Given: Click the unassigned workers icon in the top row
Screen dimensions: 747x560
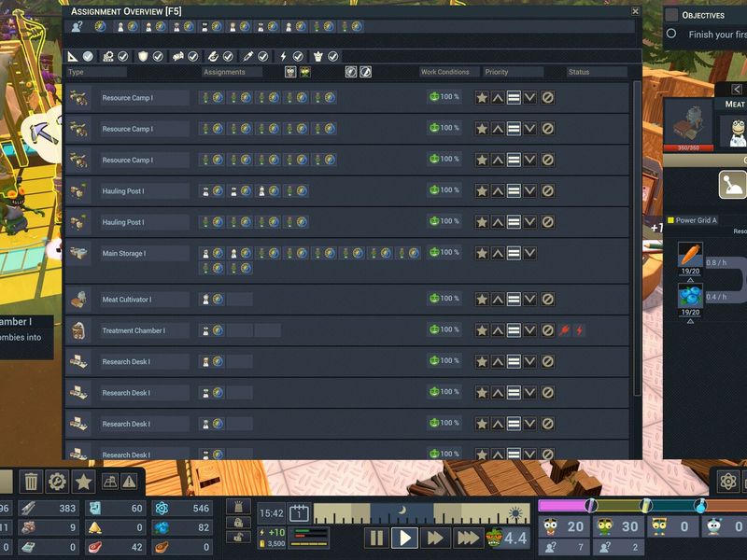Looking at the screenshot, I should [77, 27].
